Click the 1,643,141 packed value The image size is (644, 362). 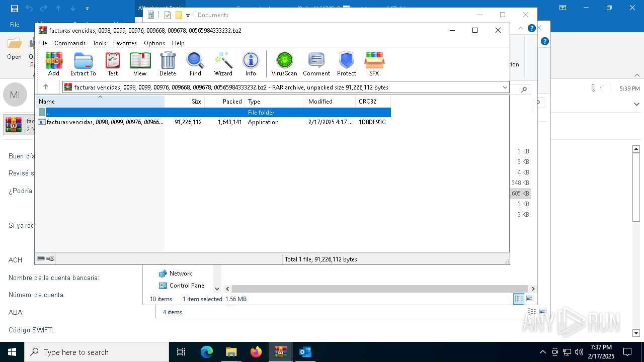click(x=230, y=122)
